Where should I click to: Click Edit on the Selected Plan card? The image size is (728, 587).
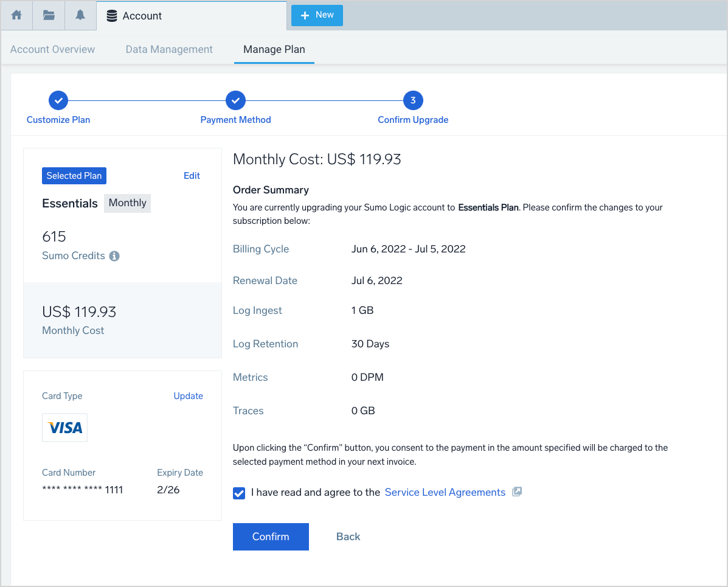point(192,176)
